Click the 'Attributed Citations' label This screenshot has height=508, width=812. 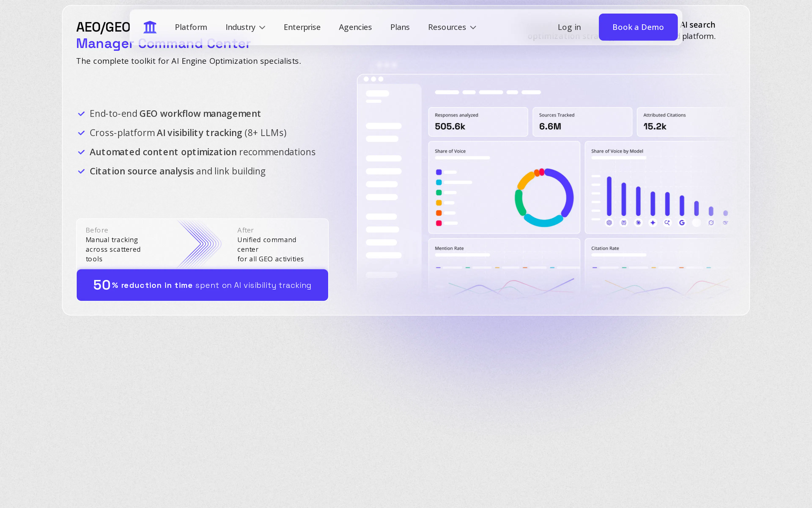664,115
